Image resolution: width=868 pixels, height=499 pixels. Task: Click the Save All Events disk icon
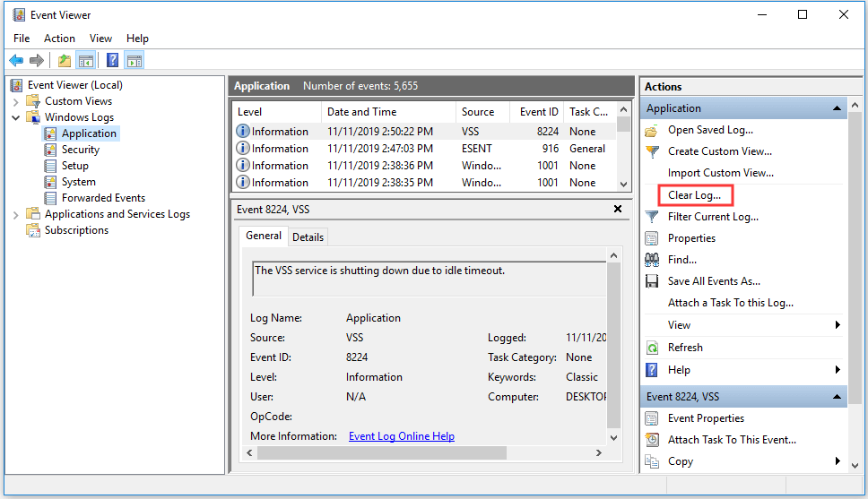point(652,281)
